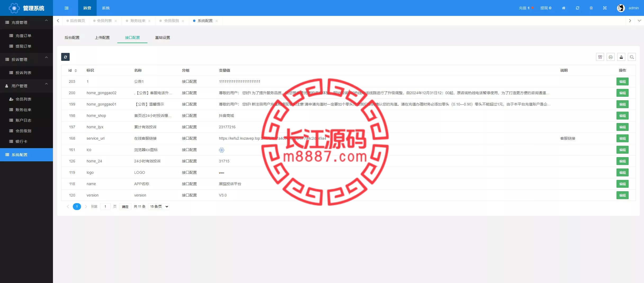Switch to the 基础设置 tab

tap(163, 38)
